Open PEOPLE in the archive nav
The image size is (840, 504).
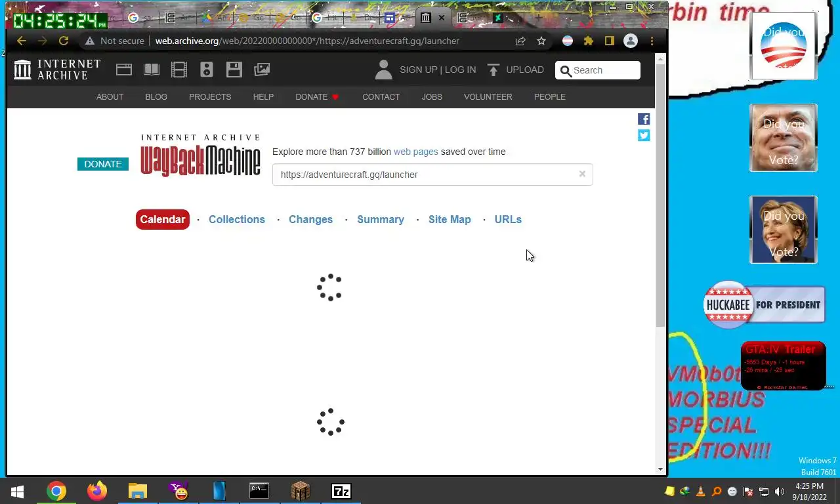(x=549, y=96)
